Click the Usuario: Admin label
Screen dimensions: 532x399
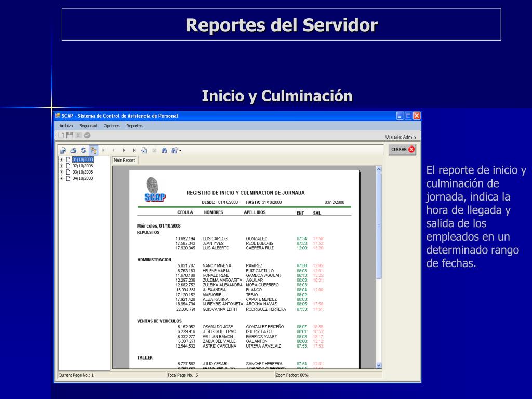401,137
